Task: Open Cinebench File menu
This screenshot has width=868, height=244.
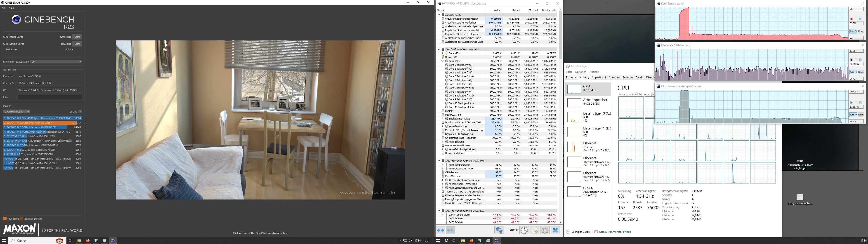Action: tap(4, 8)
